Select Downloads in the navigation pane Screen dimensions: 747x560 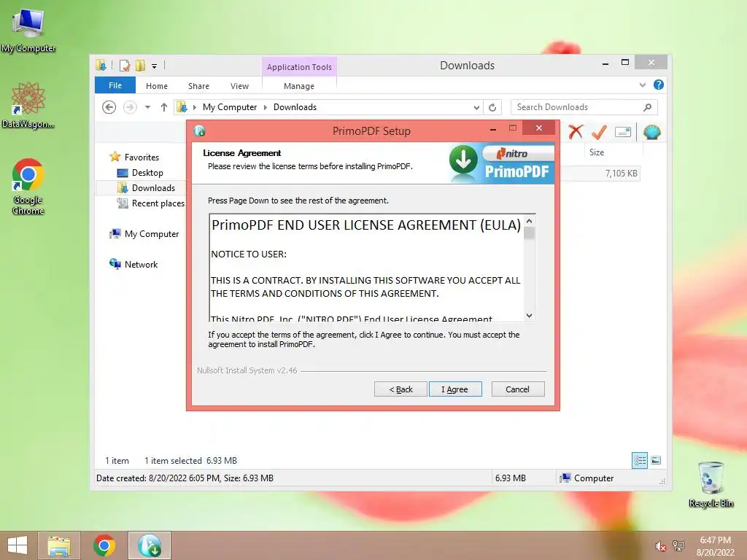153,187
